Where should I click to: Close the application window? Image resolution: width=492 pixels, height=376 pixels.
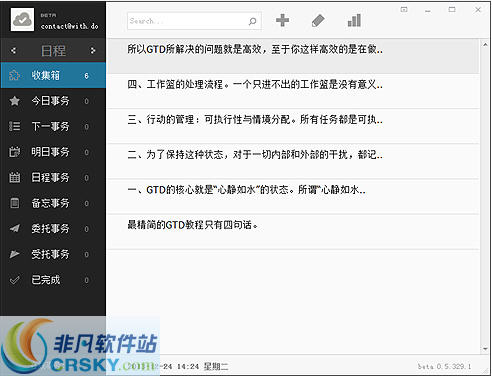[x=478, y=10]
